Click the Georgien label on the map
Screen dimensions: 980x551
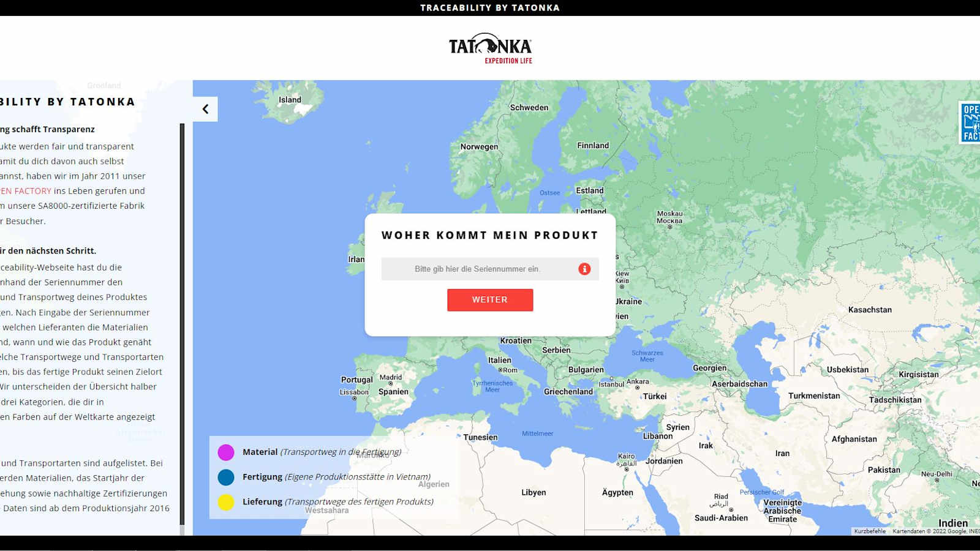coord(709,369)
